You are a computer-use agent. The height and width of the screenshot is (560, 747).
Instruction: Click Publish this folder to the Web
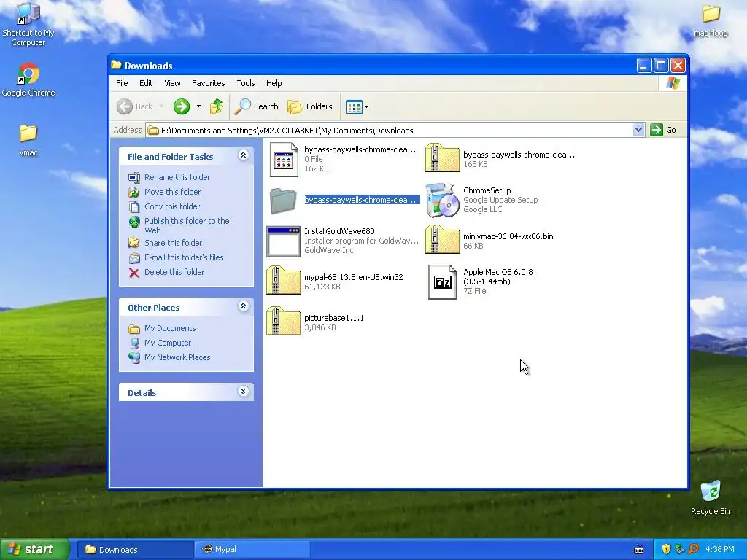coord(187,225)
